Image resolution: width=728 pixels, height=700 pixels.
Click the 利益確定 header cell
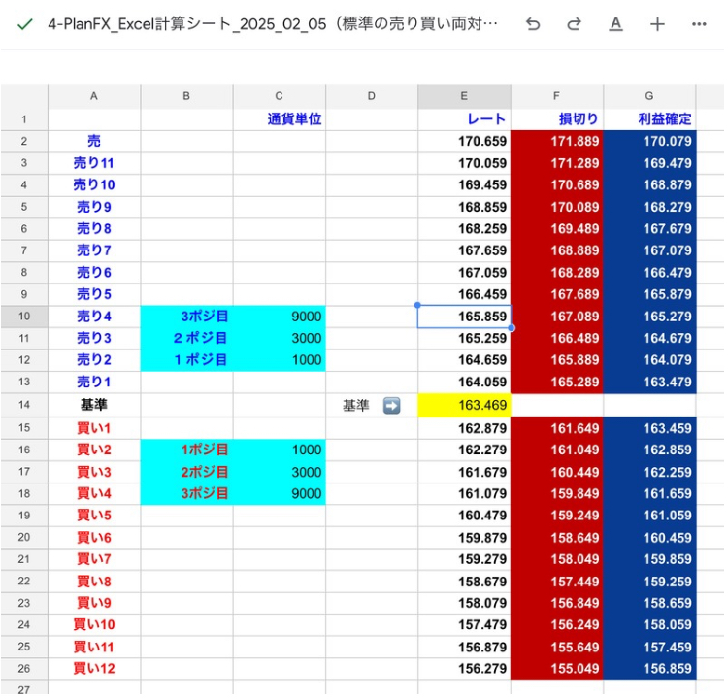(649, 119)
